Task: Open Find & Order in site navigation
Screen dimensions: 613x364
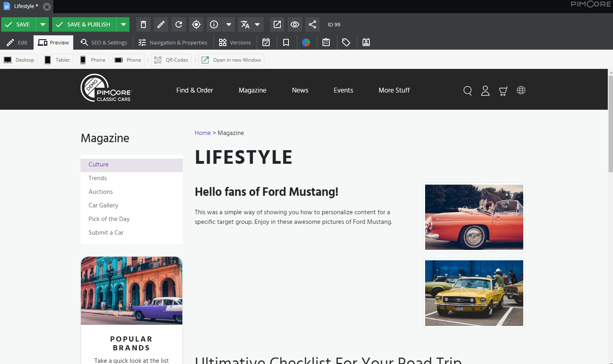Action: 195,90
